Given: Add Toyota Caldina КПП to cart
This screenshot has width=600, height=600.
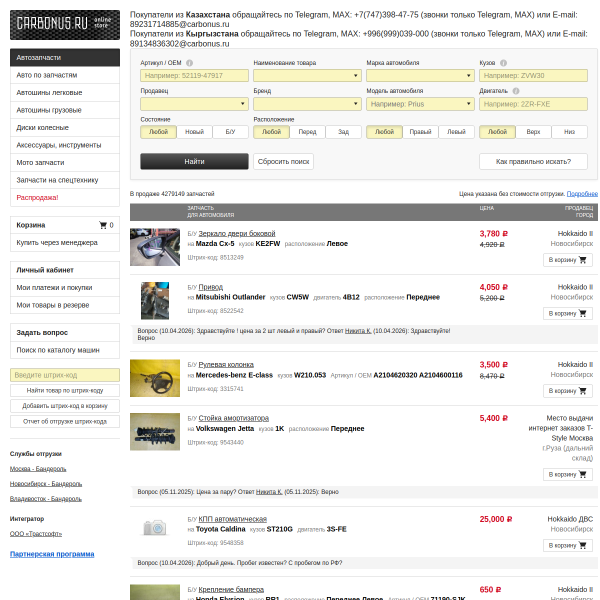Looking at the screenshot, I should click(x=568, y=545).
